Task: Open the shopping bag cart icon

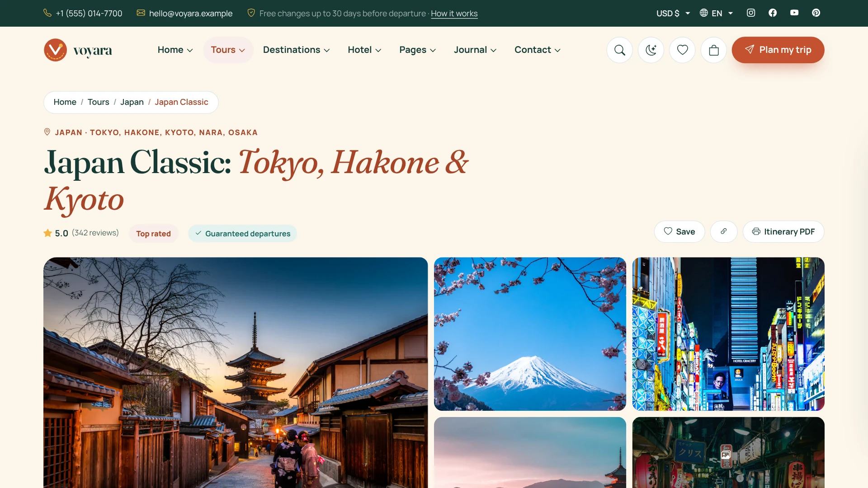Action: tap(714, 50)
